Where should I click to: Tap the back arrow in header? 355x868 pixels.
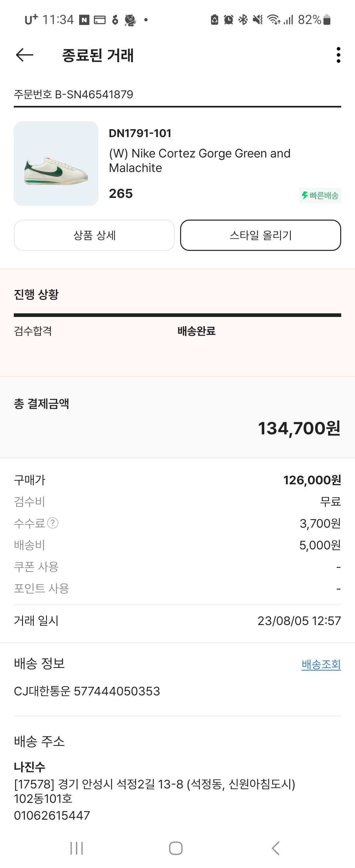tap(25, 55)
